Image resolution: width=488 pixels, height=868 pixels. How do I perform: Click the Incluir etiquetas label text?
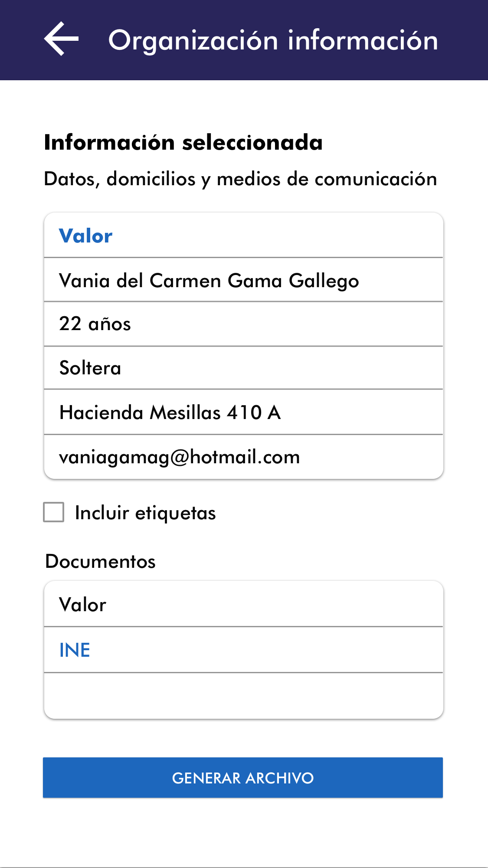tap(145, 513)
